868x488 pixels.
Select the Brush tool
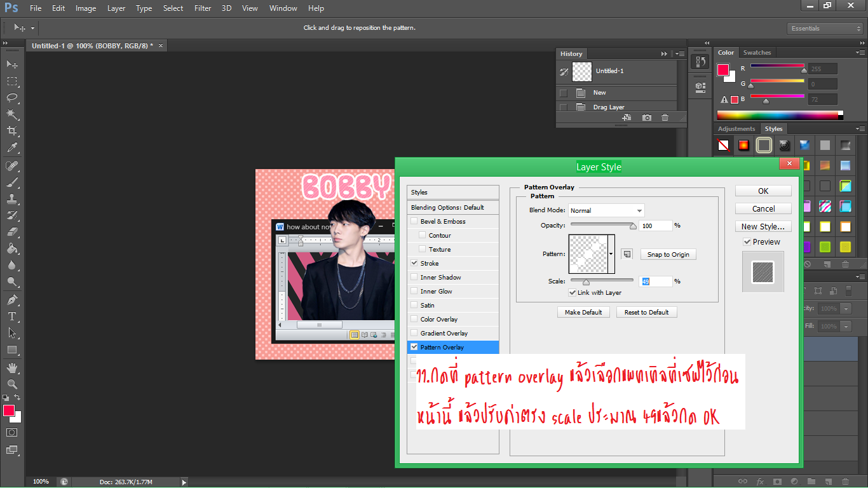tap(12, 182)
